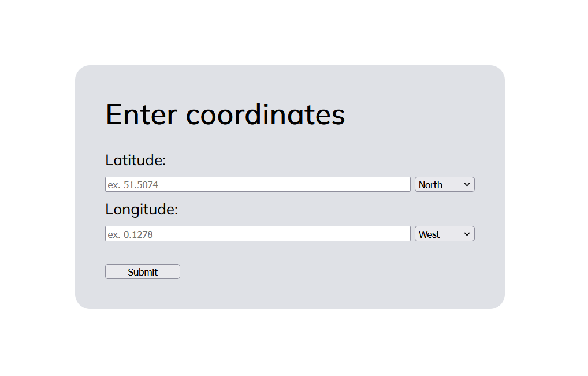588x376 pixels.
Task: Click the right end of Latitude field
Action: 404,185
